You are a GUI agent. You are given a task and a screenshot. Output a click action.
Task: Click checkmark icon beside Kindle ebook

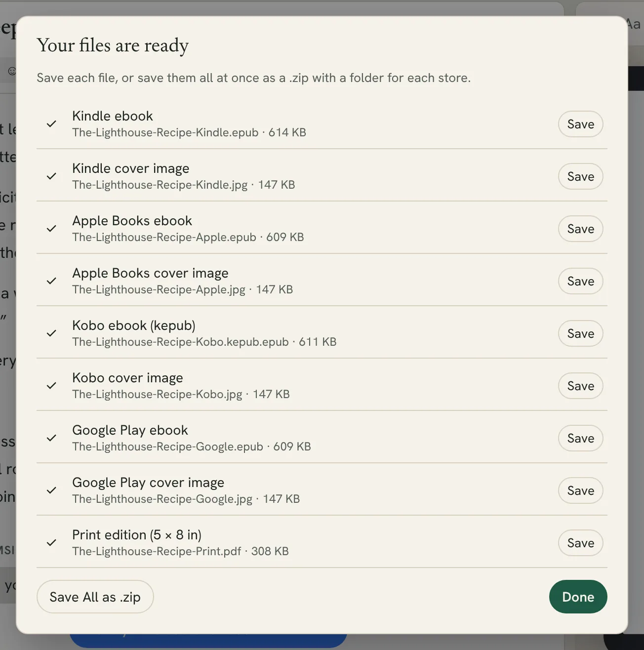(51, 124)
